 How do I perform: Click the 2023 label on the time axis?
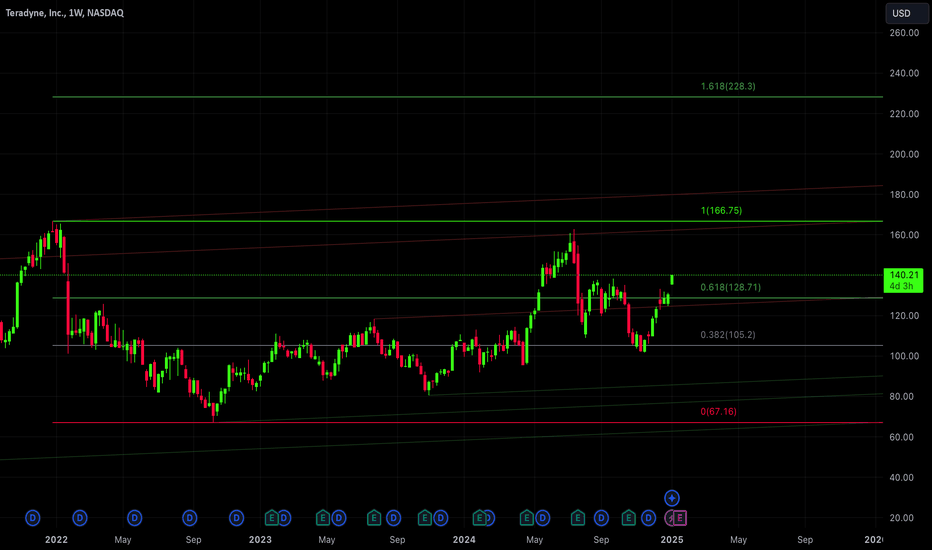tap(260, 540)
